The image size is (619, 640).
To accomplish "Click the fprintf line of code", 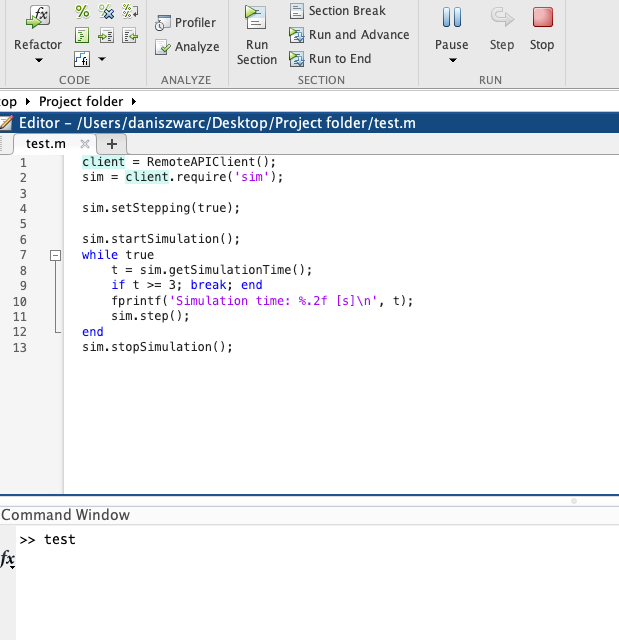I will pos(262,301).
